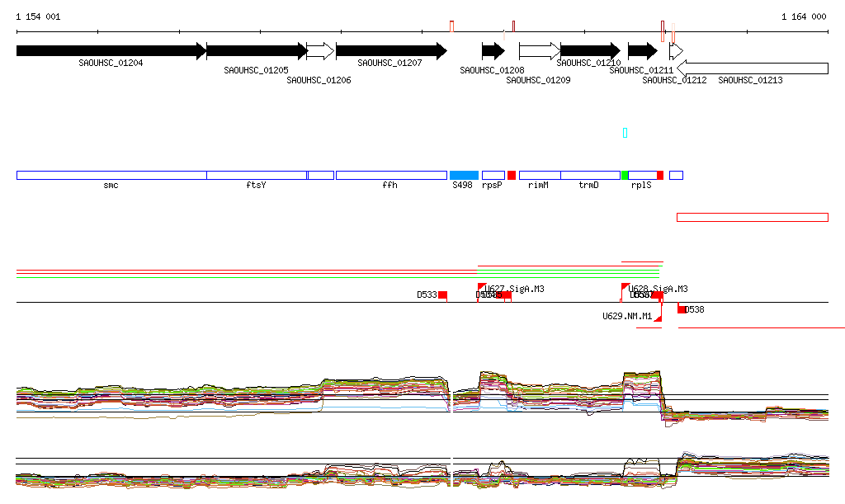The height and width of the screenshot is (504, 845).
Task: Select the short SAOUHSC_01208 black arrow
Action: pyautogui.click(x=493, y=51)
